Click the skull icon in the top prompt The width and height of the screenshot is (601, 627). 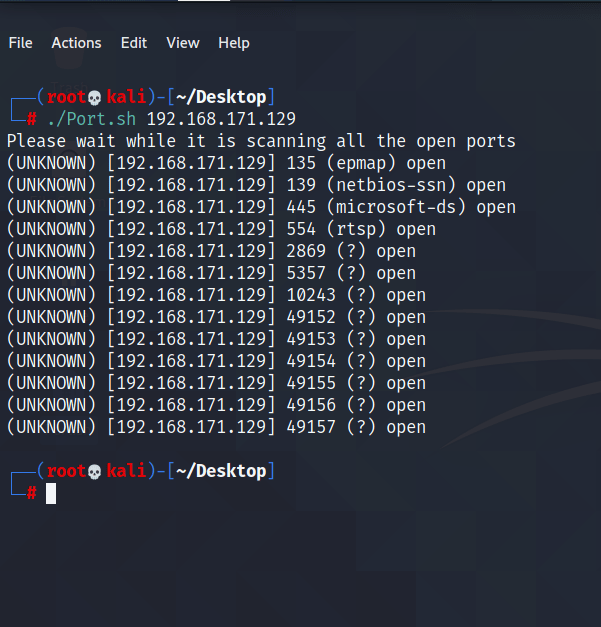94,98
